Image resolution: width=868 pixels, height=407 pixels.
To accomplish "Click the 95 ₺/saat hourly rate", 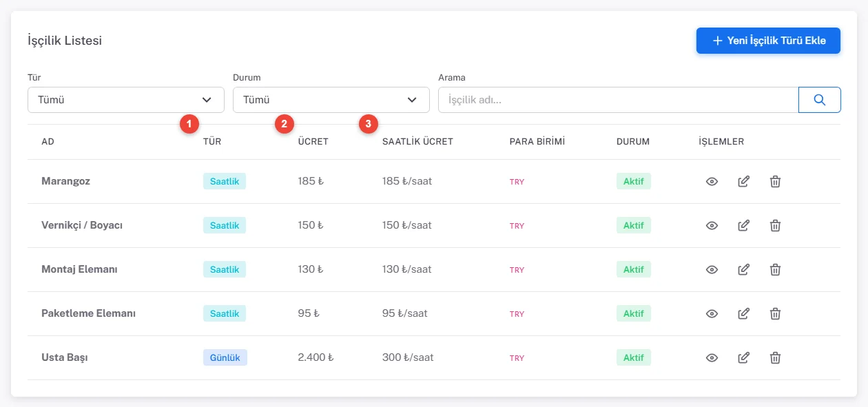I will point(405,314).
